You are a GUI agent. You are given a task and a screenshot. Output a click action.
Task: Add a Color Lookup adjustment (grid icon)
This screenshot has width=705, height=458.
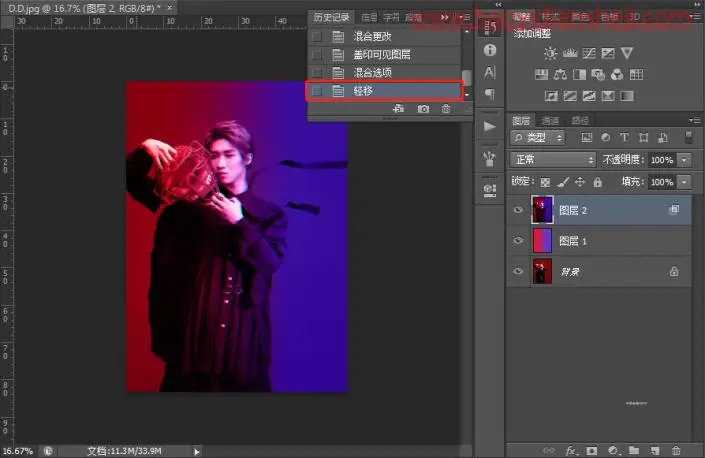[636, 75]
